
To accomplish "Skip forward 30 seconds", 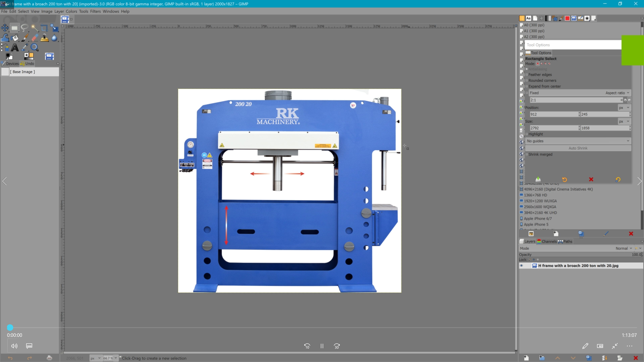I will coord(337,346).
